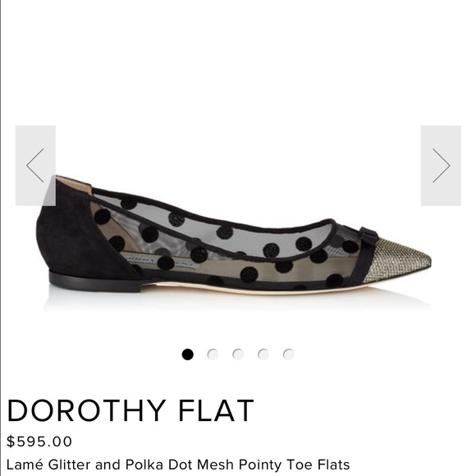Click the small black bow on the shoe
This screenshot has width=476, height=476.
pyautogui.click(x=368, y=236)
